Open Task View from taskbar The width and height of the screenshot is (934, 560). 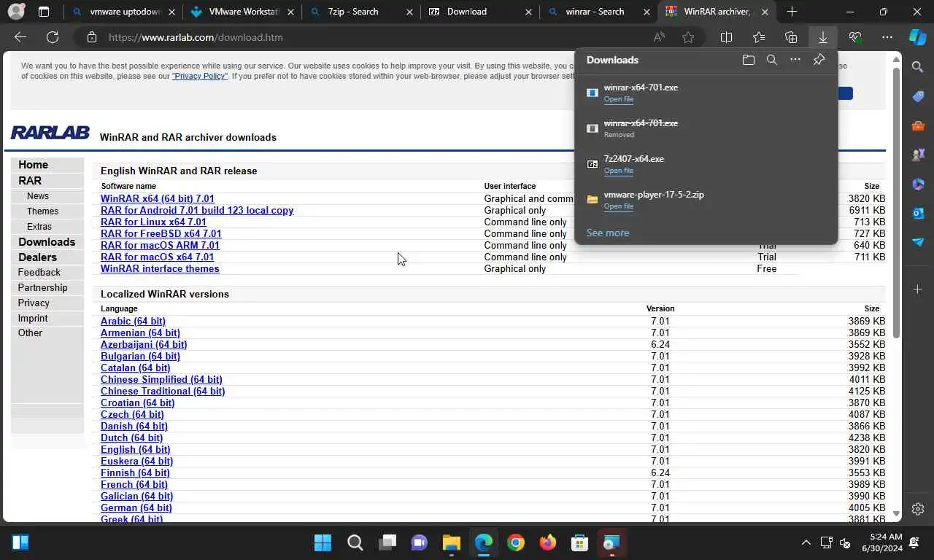click(387, 542)
